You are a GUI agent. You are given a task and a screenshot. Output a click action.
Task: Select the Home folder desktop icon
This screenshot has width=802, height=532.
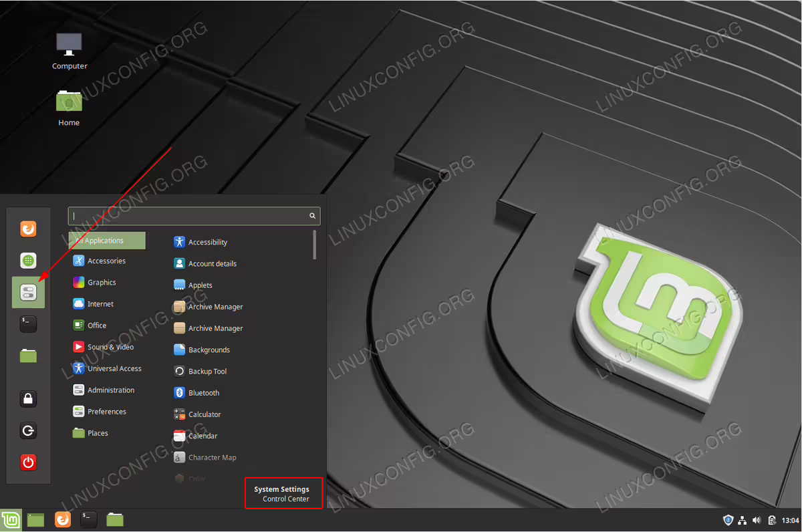point(69,108)
